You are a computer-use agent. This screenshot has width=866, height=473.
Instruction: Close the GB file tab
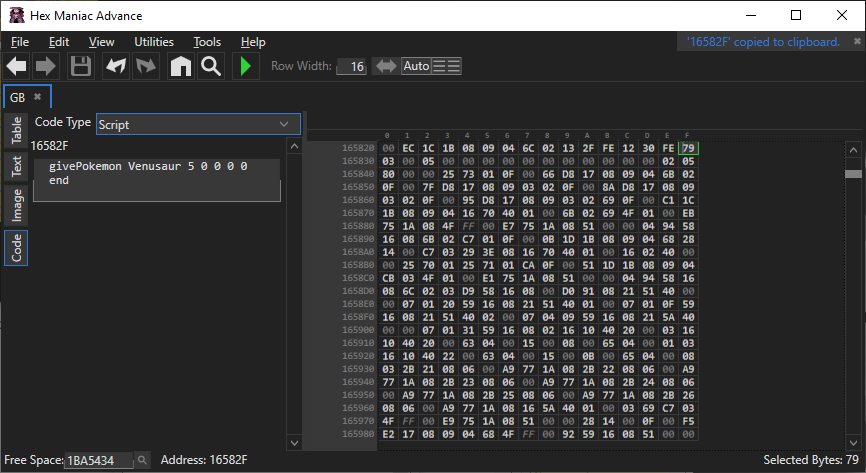[37, 97]
